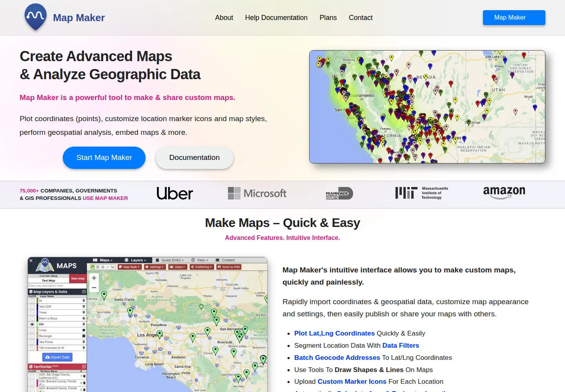Check the Miami to Boca layer box

32,318
